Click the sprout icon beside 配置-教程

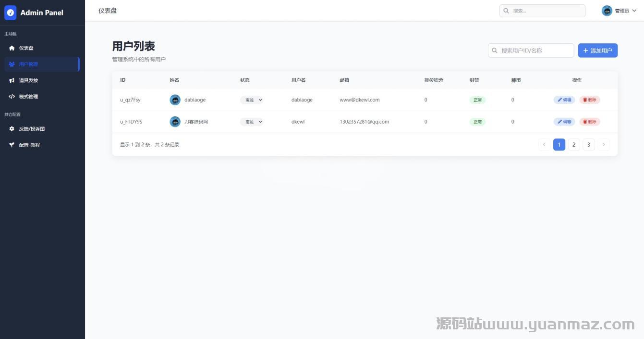coord(12,145)
